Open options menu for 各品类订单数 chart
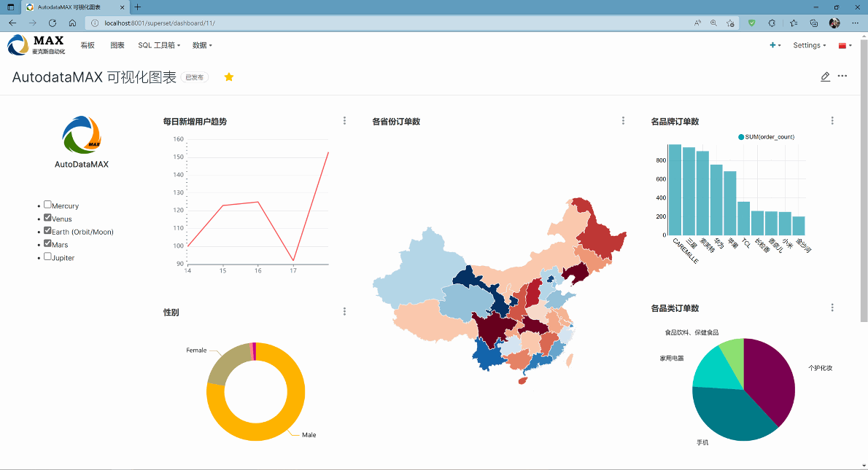The height and width of the screenshot is (470, 868). (x=832, y=308)
